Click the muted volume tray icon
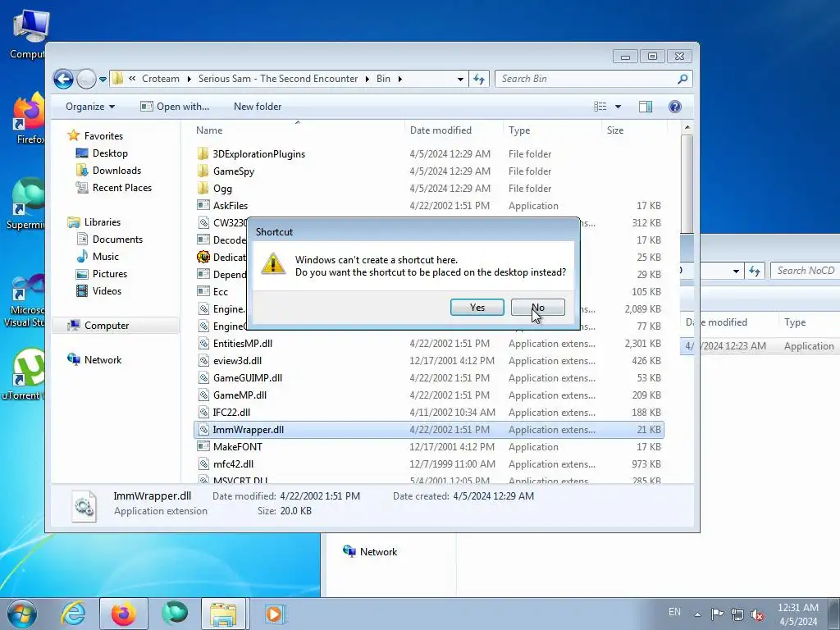The image size is (840, 630). [x=757, y=614]
